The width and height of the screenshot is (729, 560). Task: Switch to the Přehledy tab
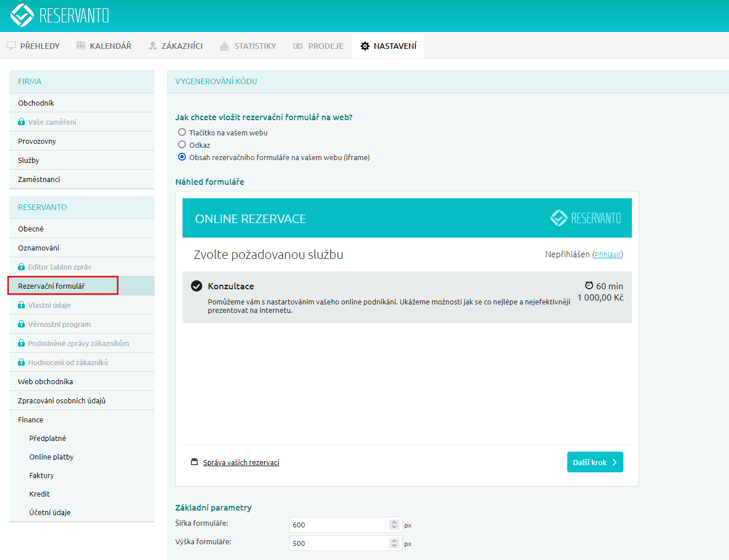click(x=33, y=46)
